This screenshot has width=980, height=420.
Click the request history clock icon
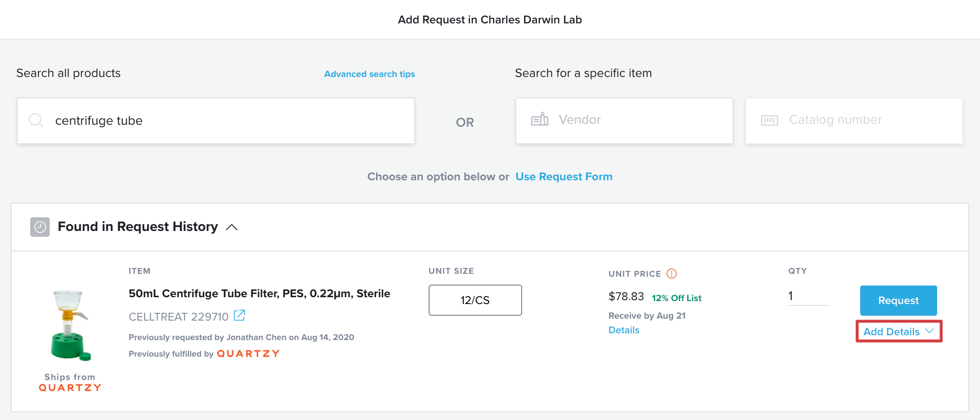[x=40, y=227]
